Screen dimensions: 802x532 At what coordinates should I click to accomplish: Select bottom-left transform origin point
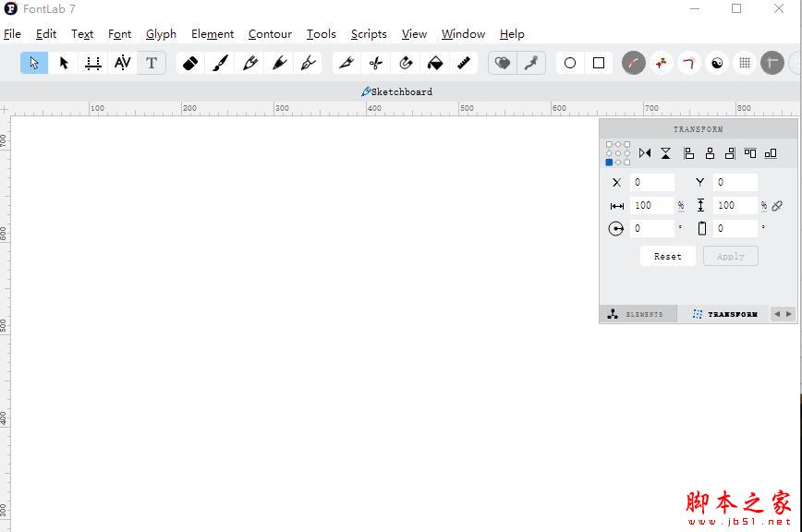pos(609,162)
